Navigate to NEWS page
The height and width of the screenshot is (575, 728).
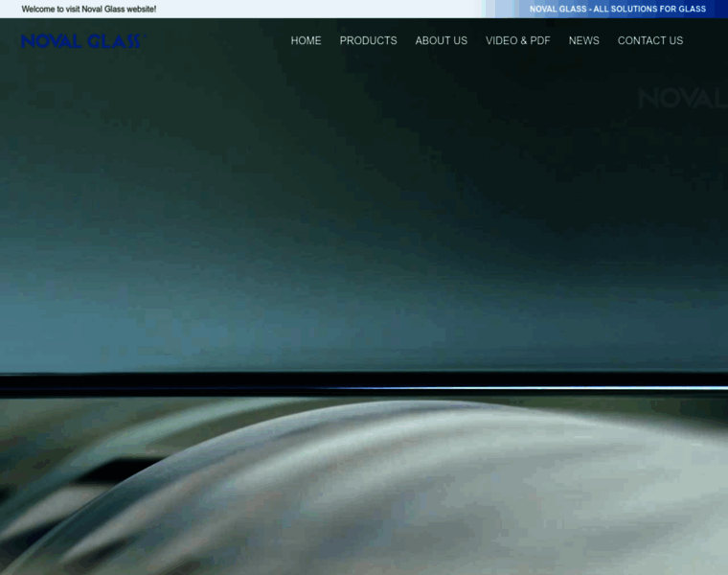583,41
